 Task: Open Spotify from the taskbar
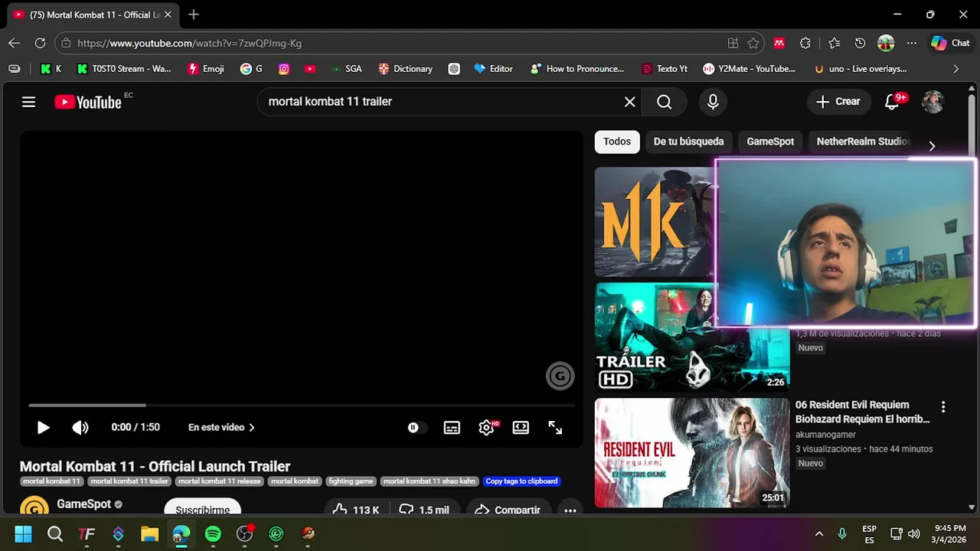coord(213,533)
